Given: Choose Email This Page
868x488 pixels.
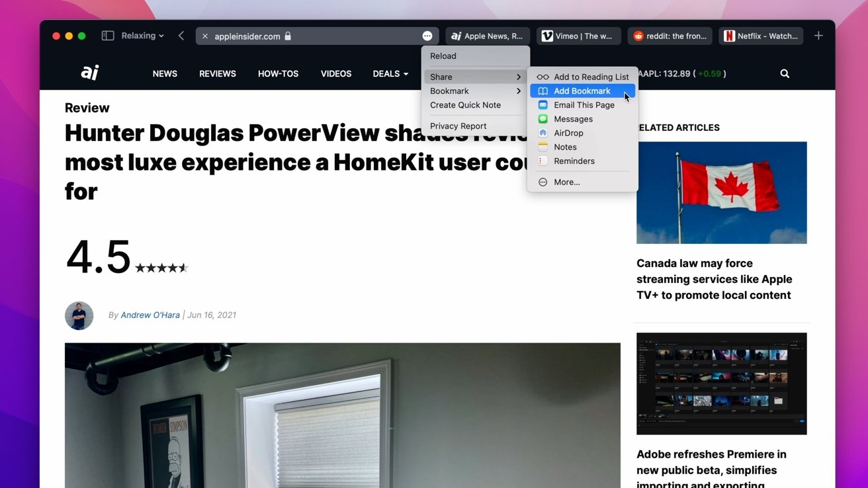Looking at the screenshot, I should tap(582, 105).
